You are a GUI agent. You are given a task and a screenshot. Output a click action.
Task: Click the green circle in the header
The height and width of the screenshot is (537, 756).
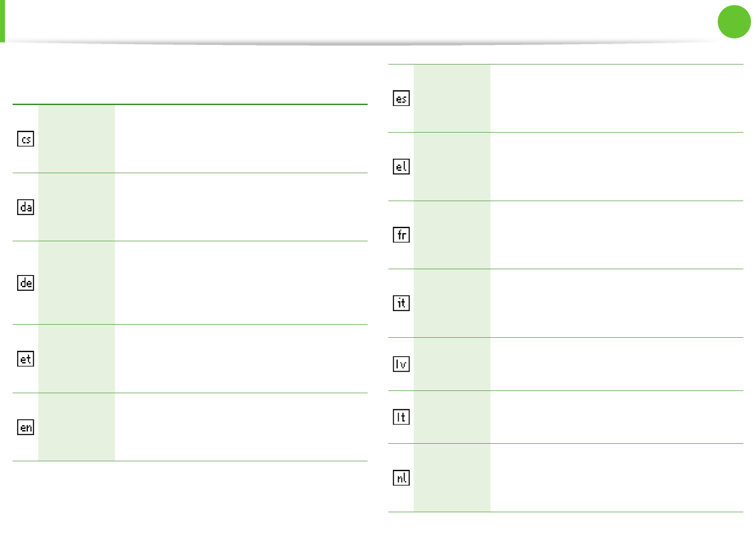[734, 22]
